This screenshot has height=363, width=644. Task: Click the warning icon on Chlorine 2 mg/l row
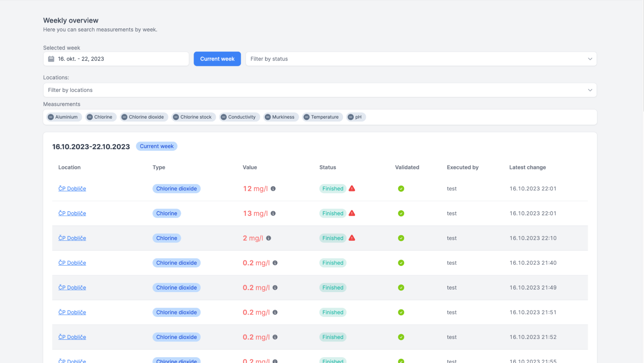pyautogui.click(x=352, y=238)
